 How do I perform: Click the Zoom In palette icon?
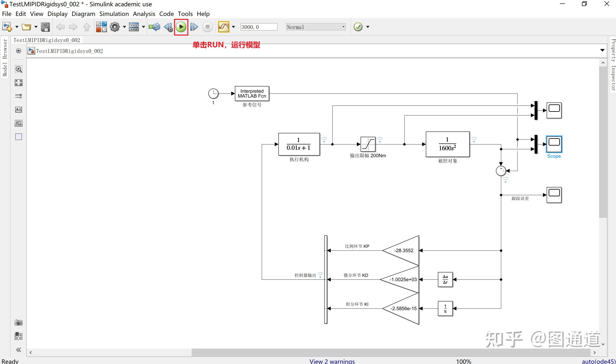click(x=19, y=69)
